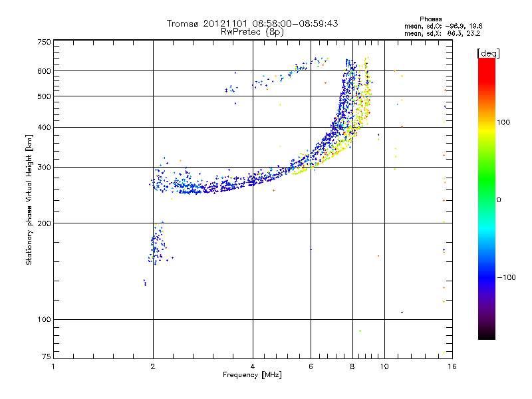Click the two isolated blue points near 130 km
The height and width of the screenshot is (399, 532).
click(145, 283)
